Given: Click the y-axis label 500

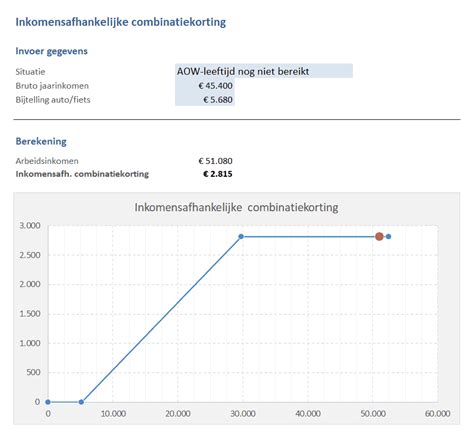Looking at the screenshot, I should click(x=33, y=372).
